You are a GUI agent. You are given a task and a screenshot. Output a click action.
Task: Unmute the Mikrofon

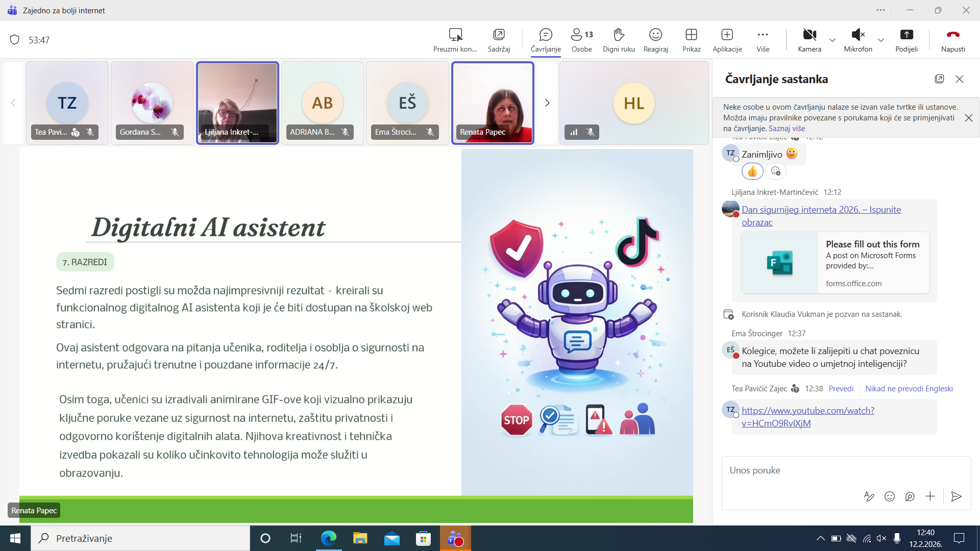click(858, 35)
